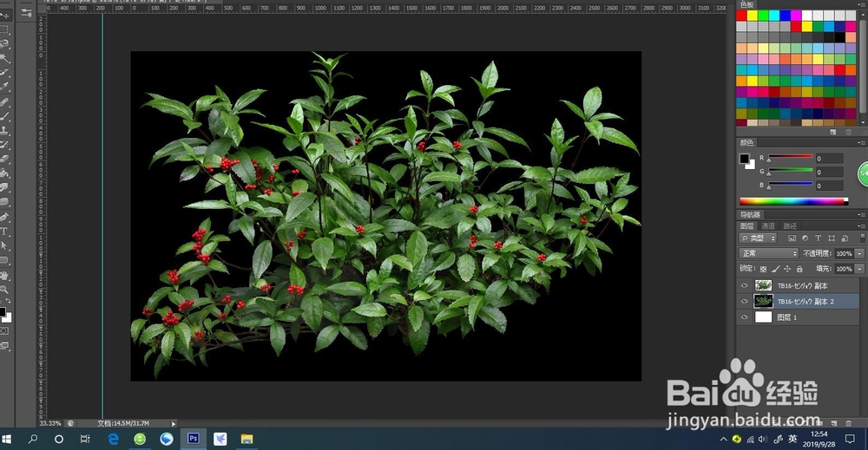This screenshot has width=868, height=450.
Task: Open the 导航器 panel tab
Action: (751, 214)
